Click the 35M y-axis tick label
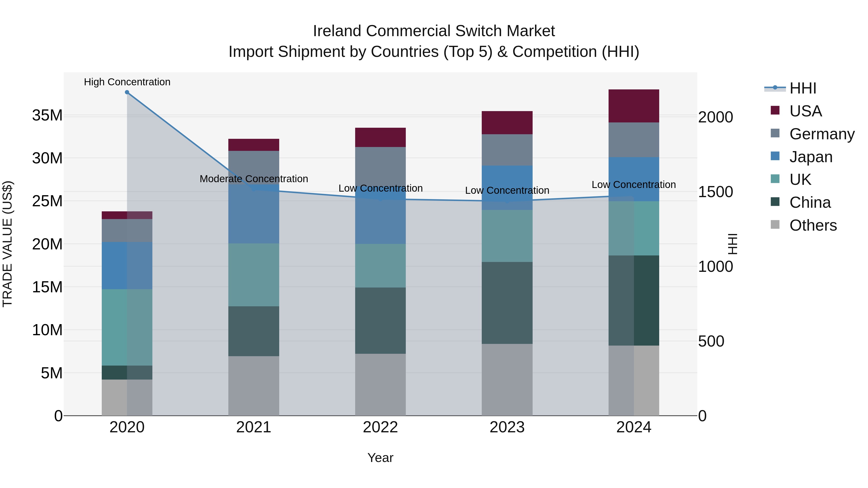 [47, 115]
